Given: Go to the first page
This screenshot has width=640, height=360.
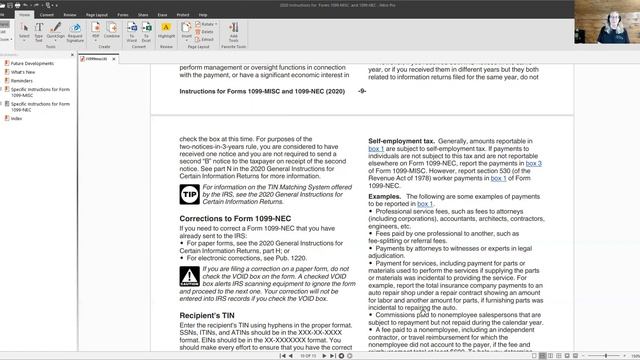Looking at the screenshot, I should click(282, 356).
